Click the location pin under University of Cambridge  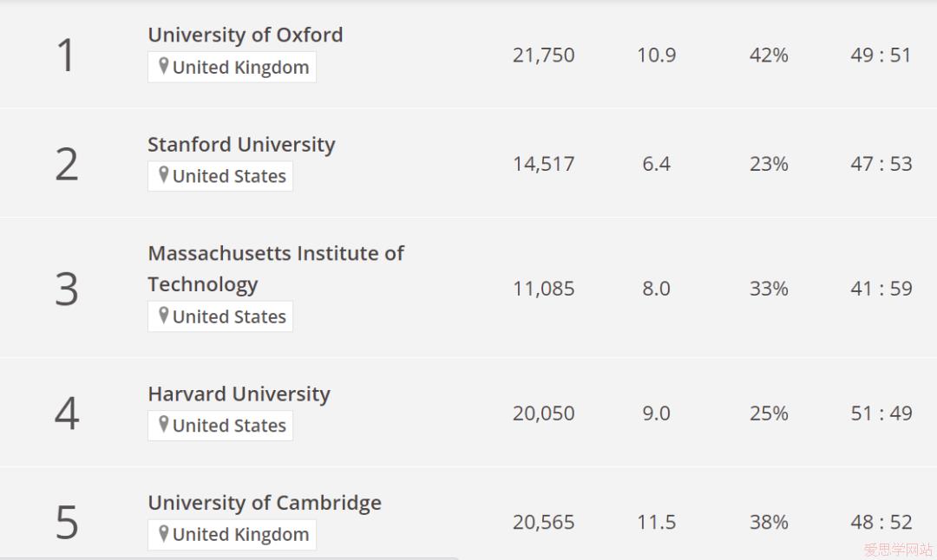[x=163, y=533]
